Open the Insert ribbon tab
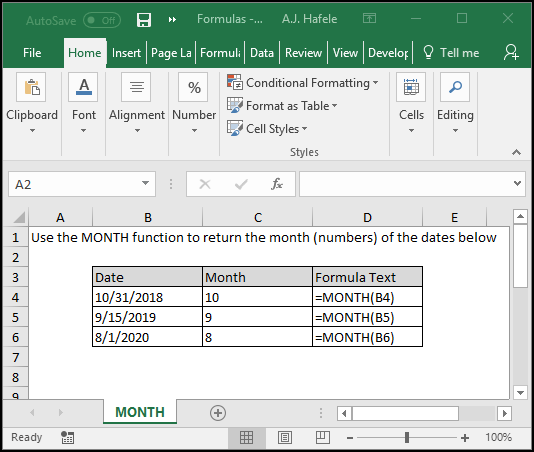Viewport: 534px width, 452px height. tap(126, 53)
